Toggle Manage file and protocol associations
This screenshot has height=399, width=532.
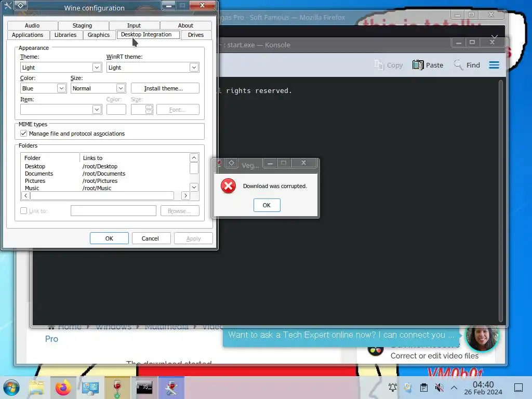(x=23, y=134)
